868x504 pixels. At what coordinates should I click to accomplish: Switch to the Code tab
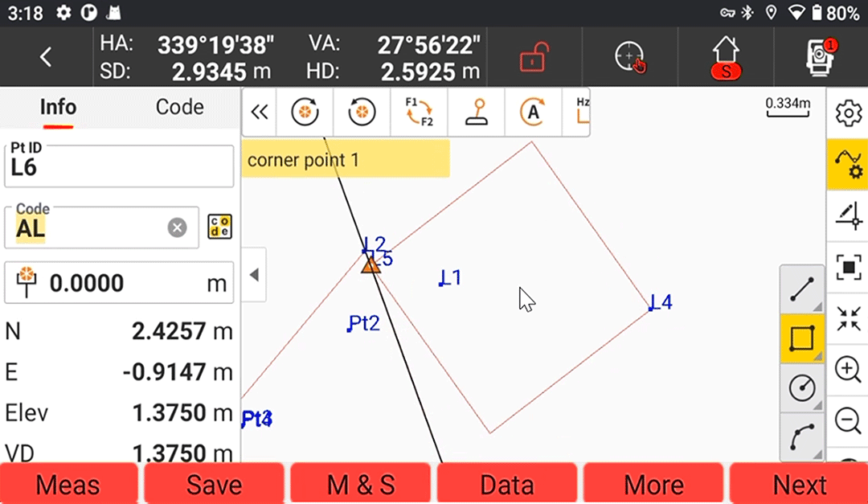point(179,107)
